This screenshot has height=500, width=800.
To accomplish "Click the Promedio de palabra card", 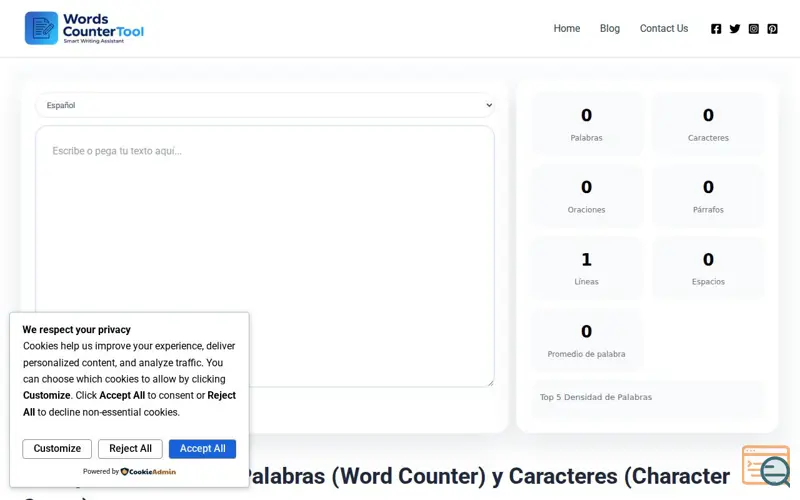I will (586, 340).
